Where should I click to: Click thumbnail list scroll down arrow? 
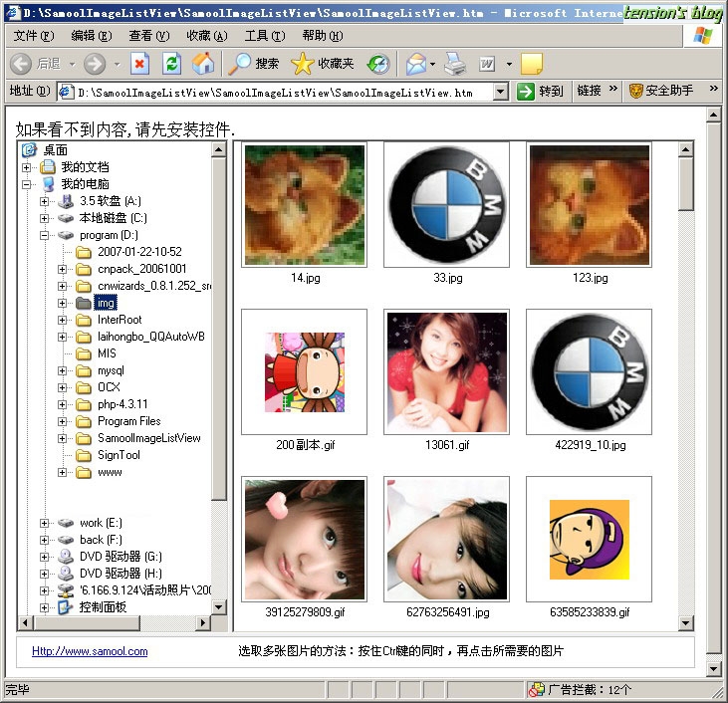pyautogui.click(x=685, y=623)
